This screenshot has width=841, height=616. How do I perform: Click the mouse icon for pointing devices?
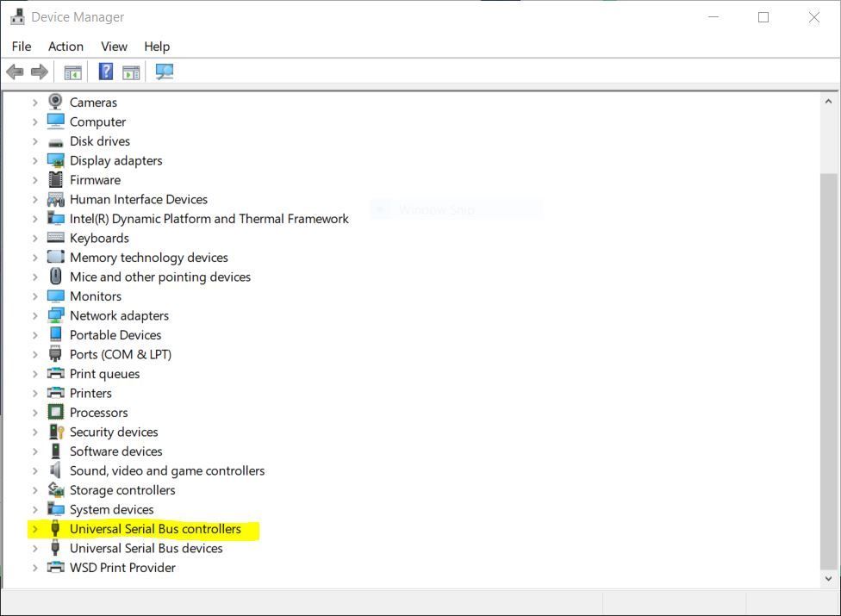55,276
